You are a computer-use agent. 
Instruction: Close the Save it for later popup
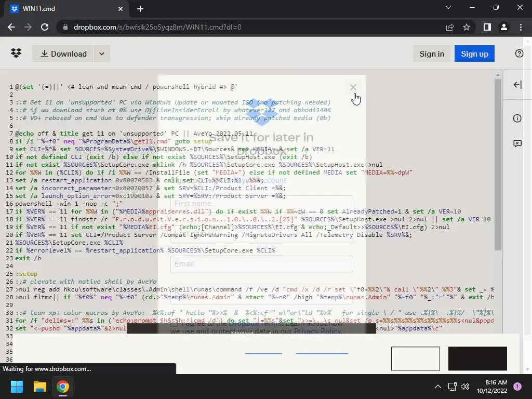point(353,87)
